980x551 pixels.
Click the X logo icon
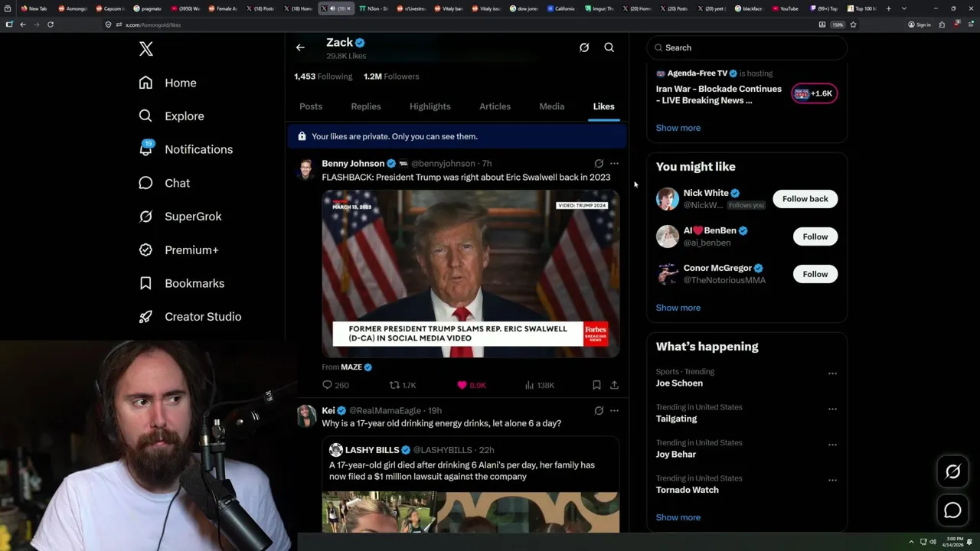146,49
